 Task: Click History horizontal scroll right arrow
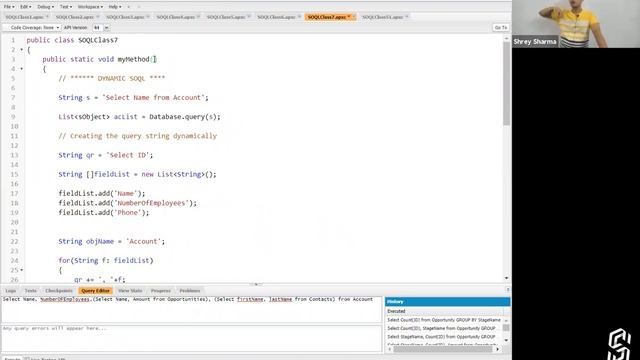pos(497,349)
